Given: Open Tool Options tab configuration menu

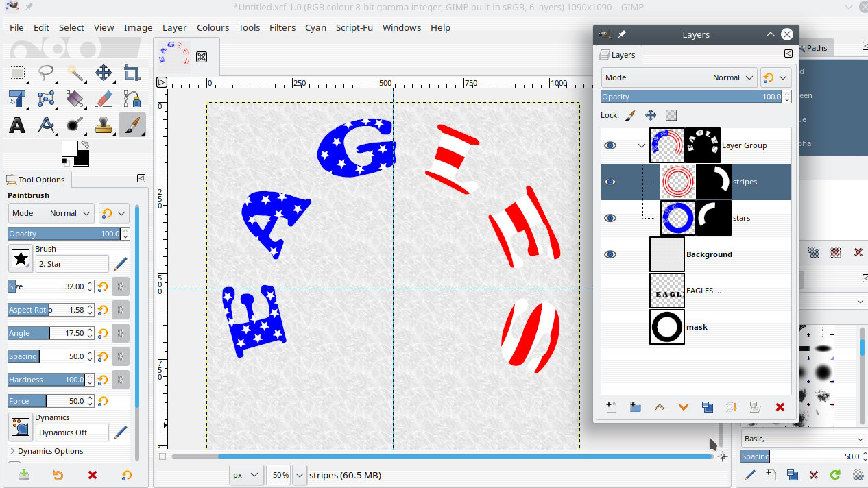Looking at the screenshot, I should click(141, 178).
